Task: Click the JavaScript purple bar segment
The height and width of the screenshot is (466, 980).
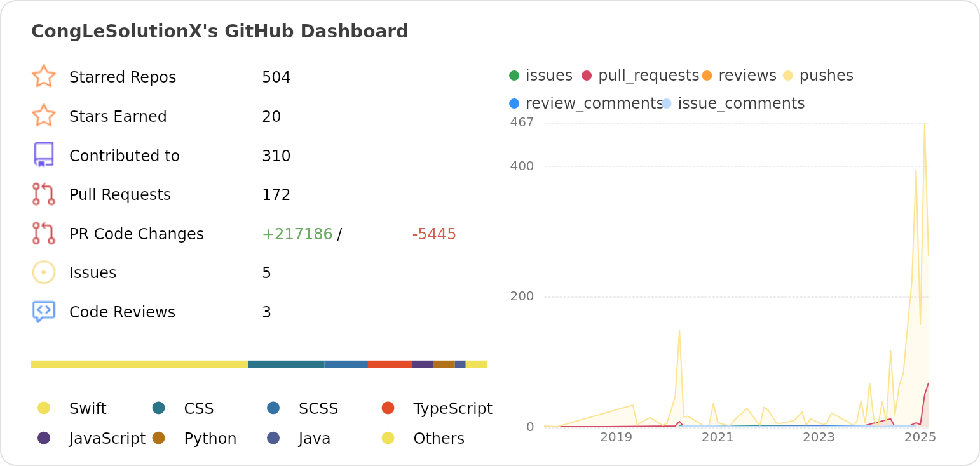Action: coord(422,364)
